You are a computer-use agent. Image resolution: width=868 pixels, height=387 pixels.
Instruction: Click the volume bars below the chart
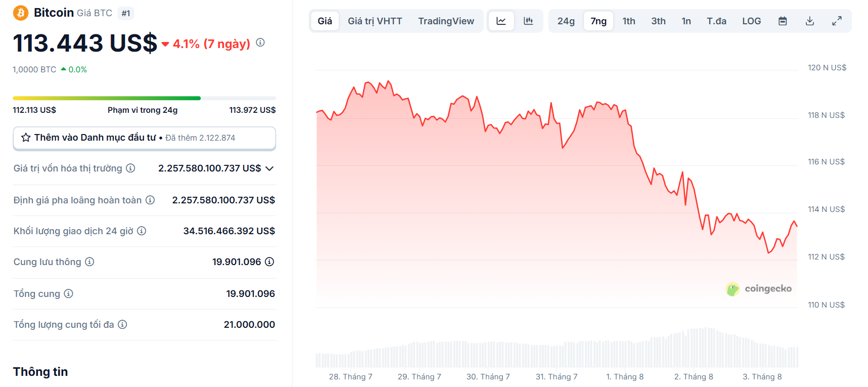(x=557, y=348)
